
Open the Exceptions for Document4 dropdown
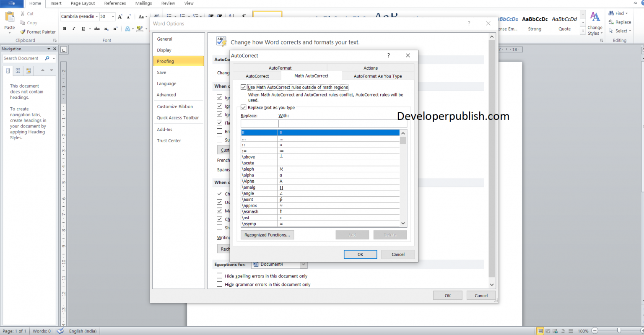pos(304,264)
